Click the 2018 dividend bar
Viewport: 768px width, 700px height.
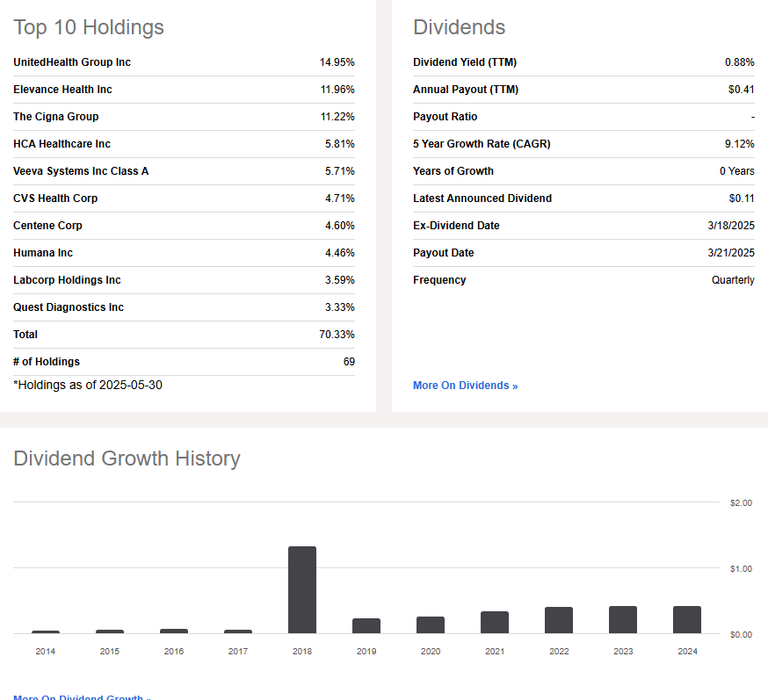(x=302, y=588)
